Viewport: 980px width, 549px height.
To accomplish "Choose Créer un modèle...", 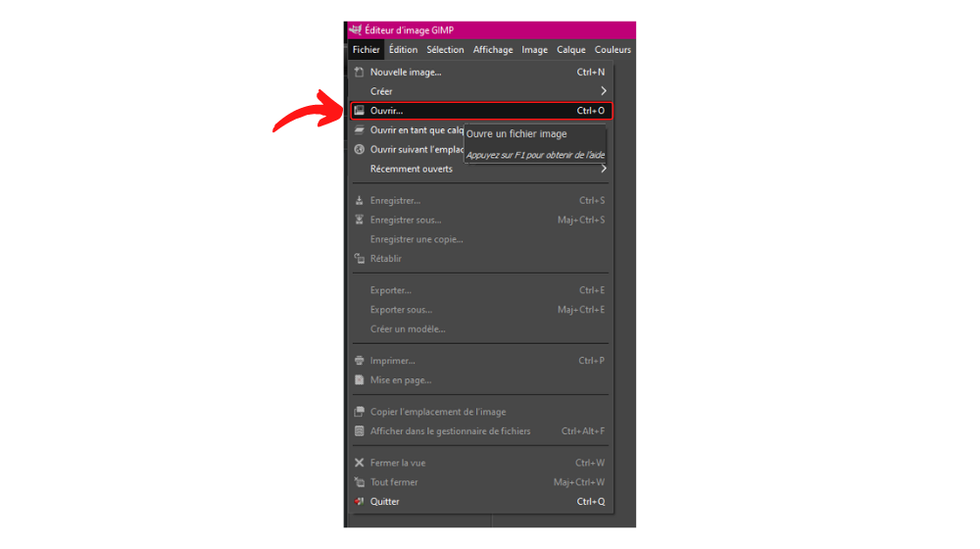I will click(x=480, y=328).
